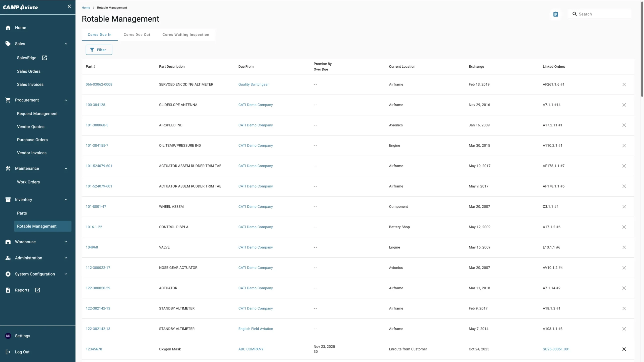Click the Enroute from Customer cell
This screenshot has height=362, width=644.
coord(408,349)
